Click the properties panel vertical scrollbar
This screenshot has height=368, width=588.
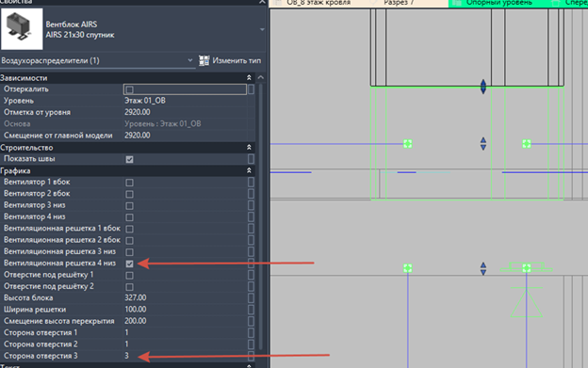tap(261, 216)
